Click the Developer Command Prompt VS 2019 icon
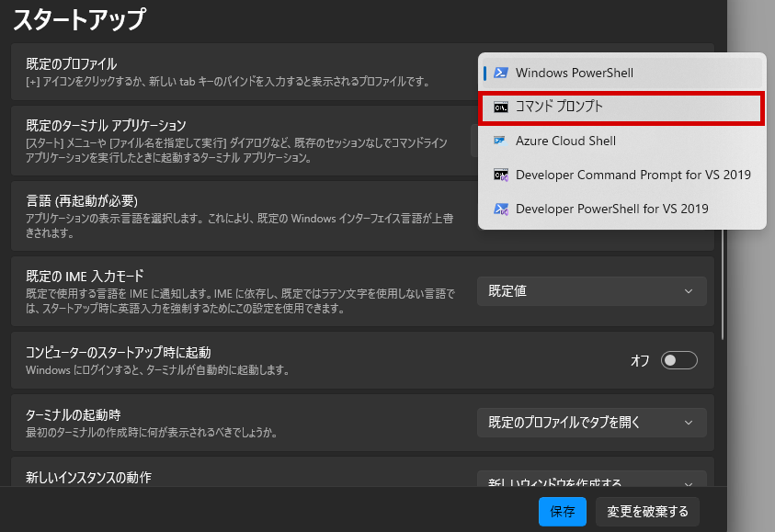This screenshot has width=775, height=532. (x=501, y=175)
